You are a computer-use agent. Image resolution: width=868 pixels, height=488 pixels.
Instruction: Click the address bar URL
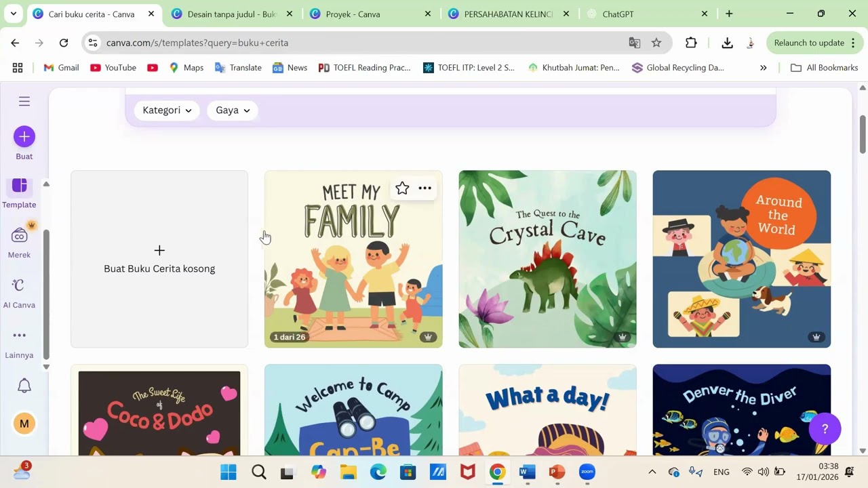pos(197,43)
